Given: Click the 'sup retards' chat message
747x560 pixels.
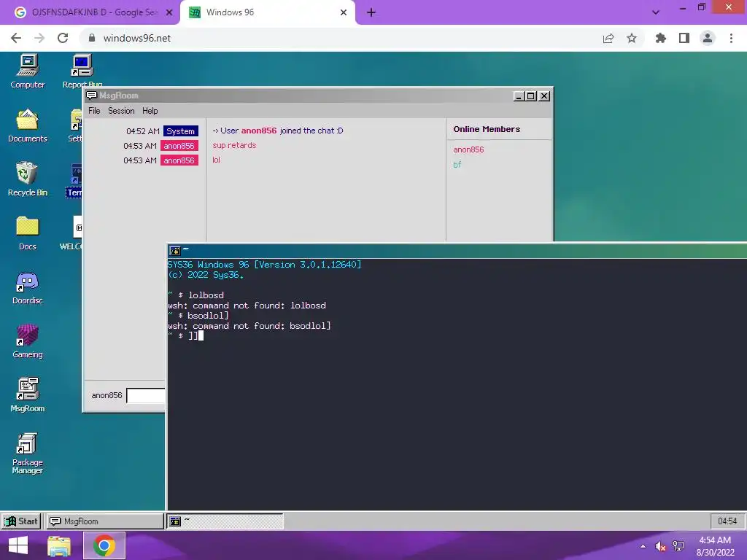Looking at the screenshot, I should pyautogui.click(x=234, y=145).
